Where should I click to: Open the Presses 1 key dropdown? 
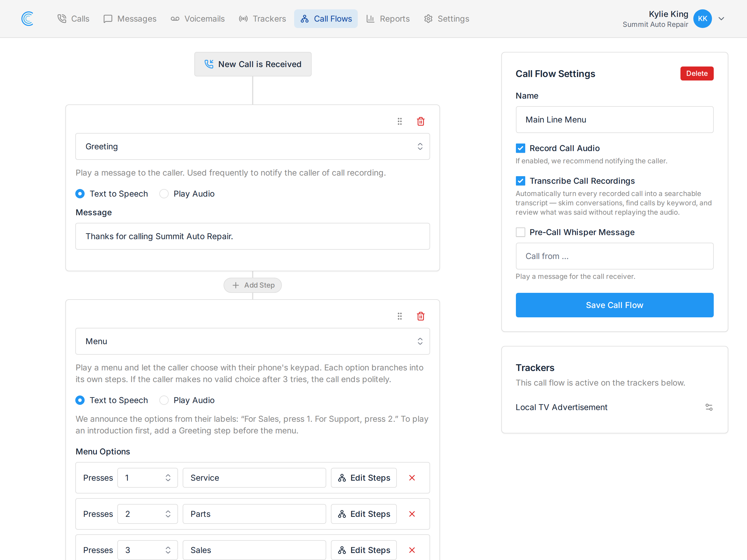click(x=148, y=478)
